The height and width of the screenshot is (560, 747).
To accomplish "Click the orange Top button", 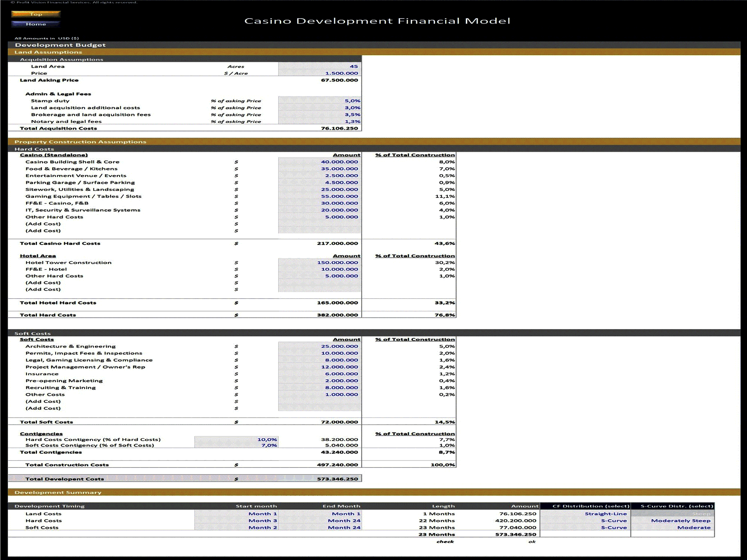I will (x=36, y=14).
